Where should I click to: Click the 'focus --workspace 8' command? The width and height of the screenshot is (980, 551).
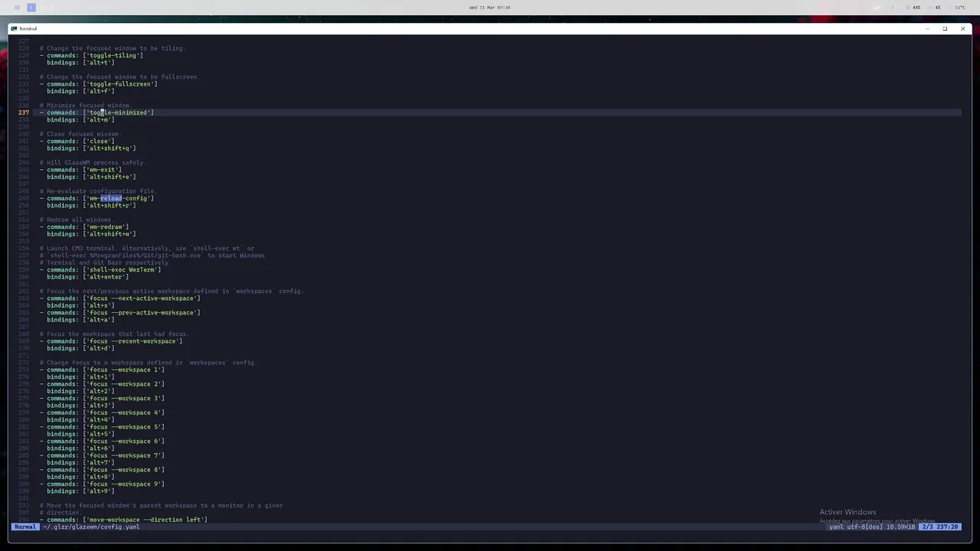pyautogui.click(x=125, y=470)
